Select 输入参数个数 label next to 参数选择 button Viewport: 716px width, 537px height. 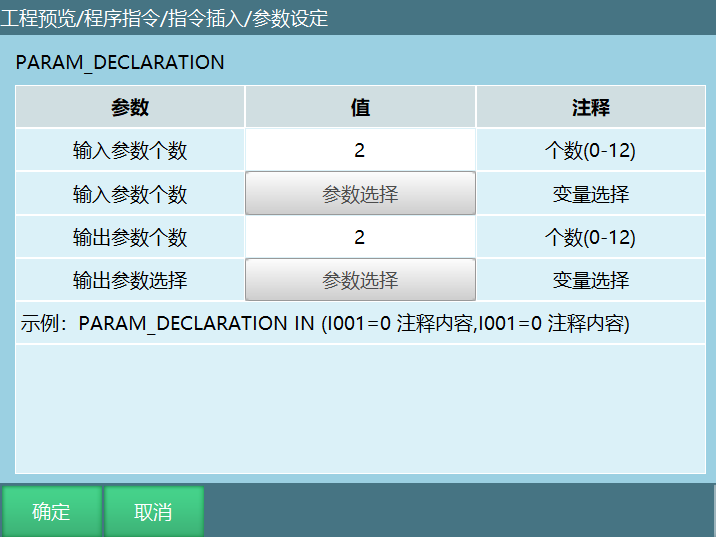130,194
